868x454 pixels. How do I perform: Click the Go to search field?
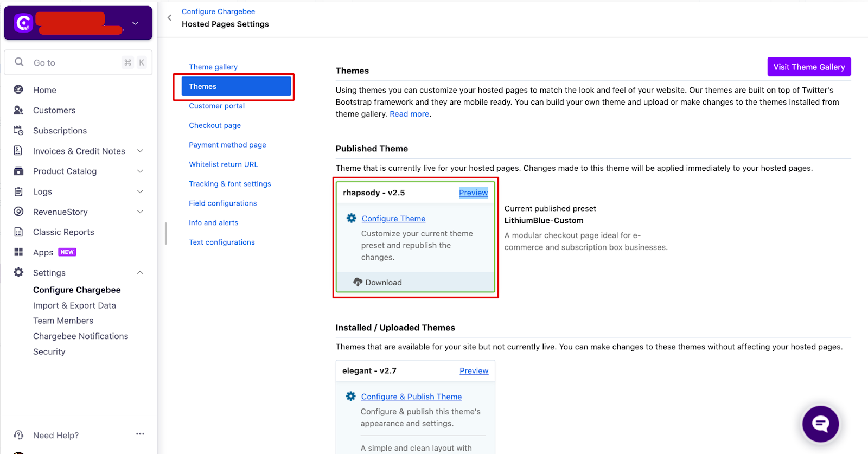tap(78, 62)
